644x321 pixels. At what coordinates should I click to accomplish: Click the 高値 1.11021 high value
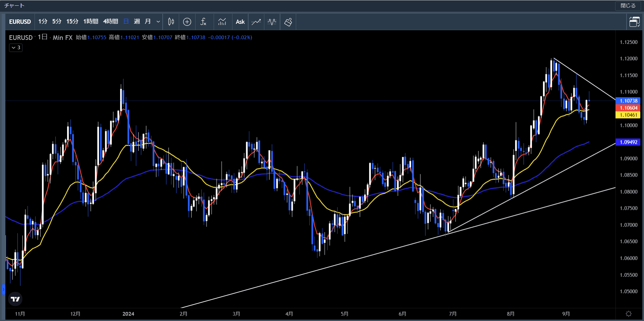(124, 38)
